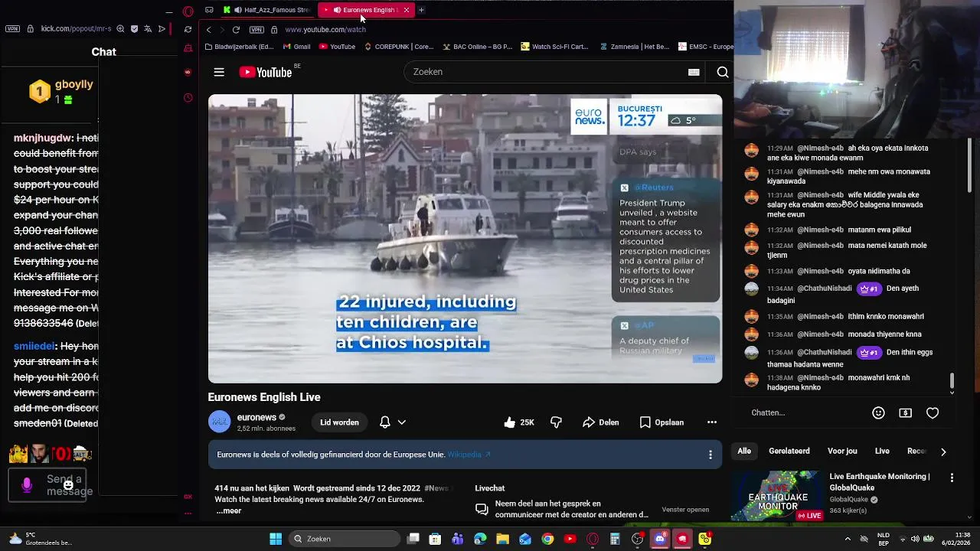The height and width of the screenshot is (551, 980).
Task: Open the YouTube hamburger guide menu
Action: pyautogui.click(x=219, y=72)
